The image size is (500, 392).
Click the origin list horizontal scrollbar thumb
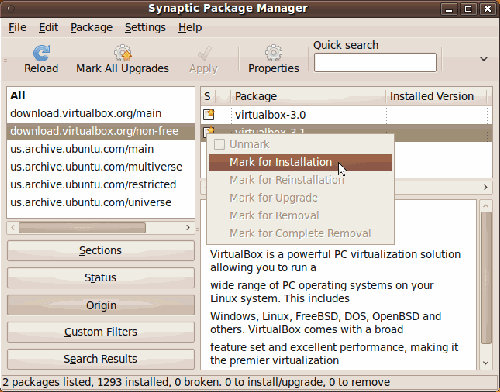(82, 228)
